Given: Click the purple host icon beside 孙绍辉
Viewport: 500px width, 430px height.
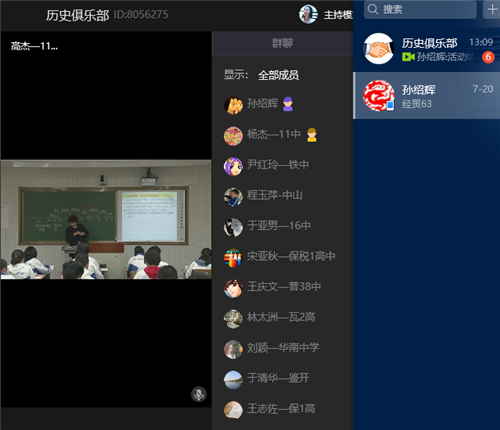Looking at the screenshot, I should (288, 104).
